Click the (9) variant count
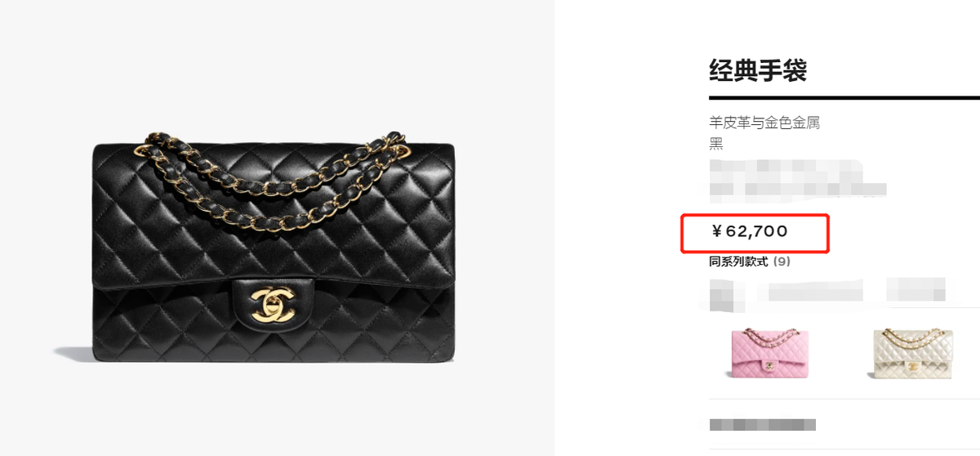The image size is (980, 456). click(x=782, y=262)
